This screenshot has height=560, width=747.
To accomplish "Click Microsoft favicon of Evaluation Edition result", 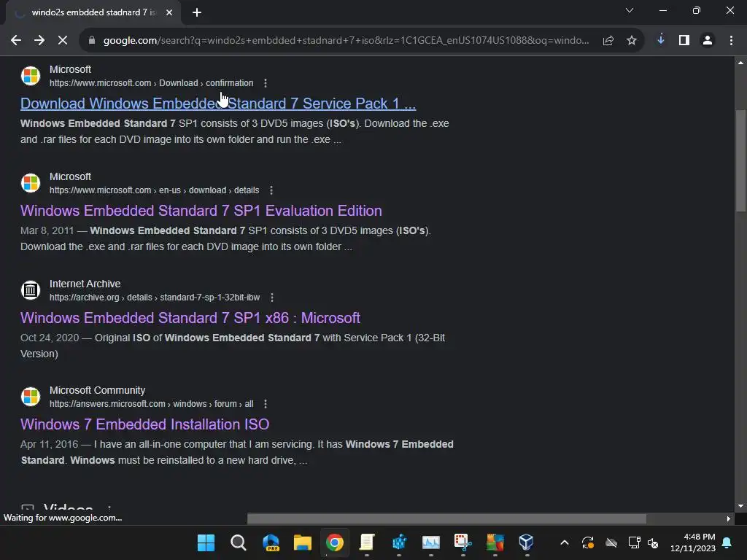I will point(31,183).
